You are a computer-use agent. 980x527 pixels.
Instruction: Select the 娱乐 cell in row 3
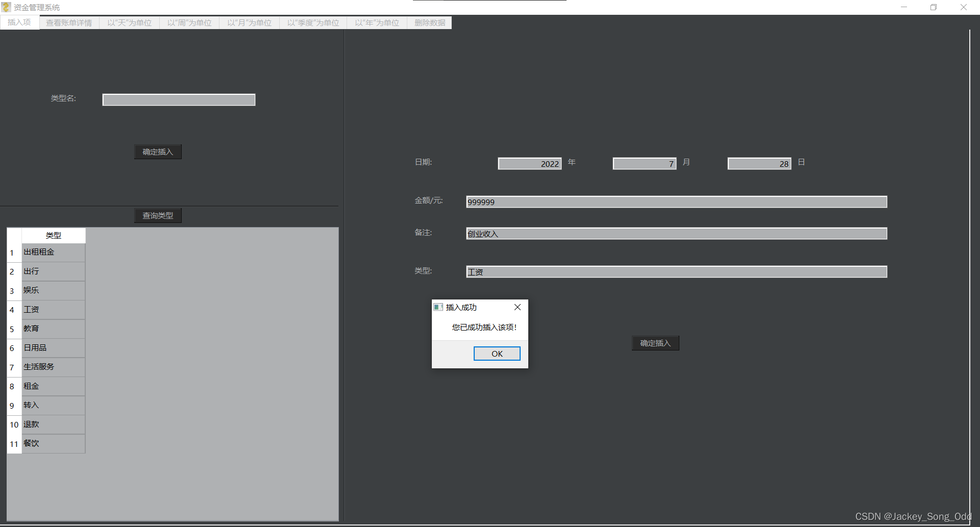pyautogui.click(x=54, y=291)
